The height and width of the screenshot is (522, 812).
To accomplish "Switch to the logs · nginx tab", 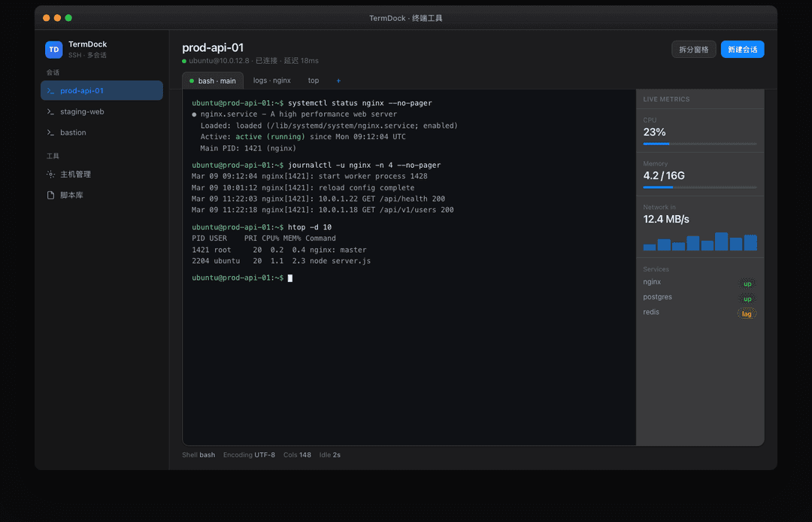I will coord(272,80).
